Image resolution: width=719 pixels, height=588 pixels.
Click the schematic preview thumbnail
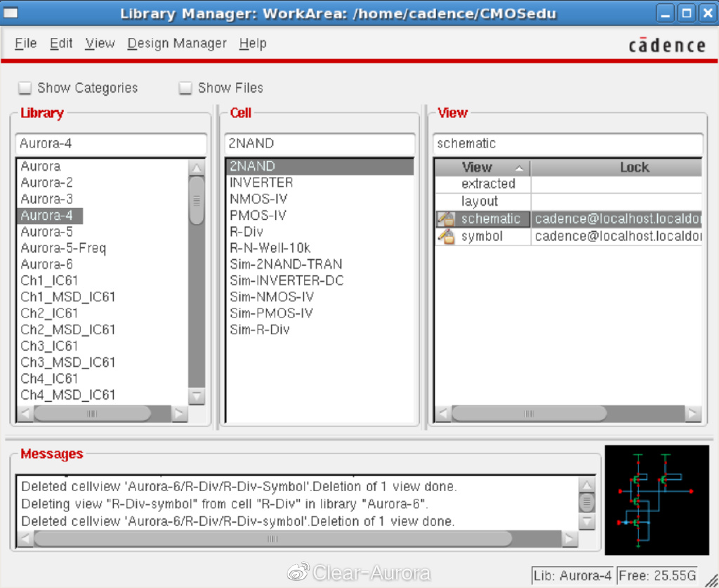(657, 500)
